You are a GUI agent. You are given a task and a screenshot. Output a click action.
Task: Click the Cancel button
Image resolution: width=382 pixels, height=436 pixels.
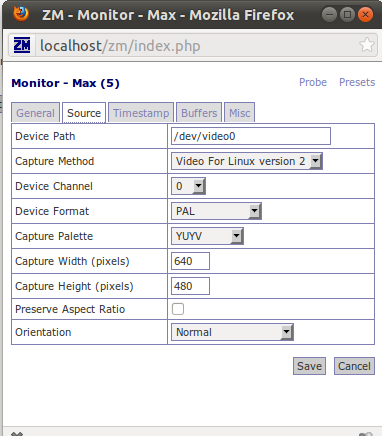(354, 366)
